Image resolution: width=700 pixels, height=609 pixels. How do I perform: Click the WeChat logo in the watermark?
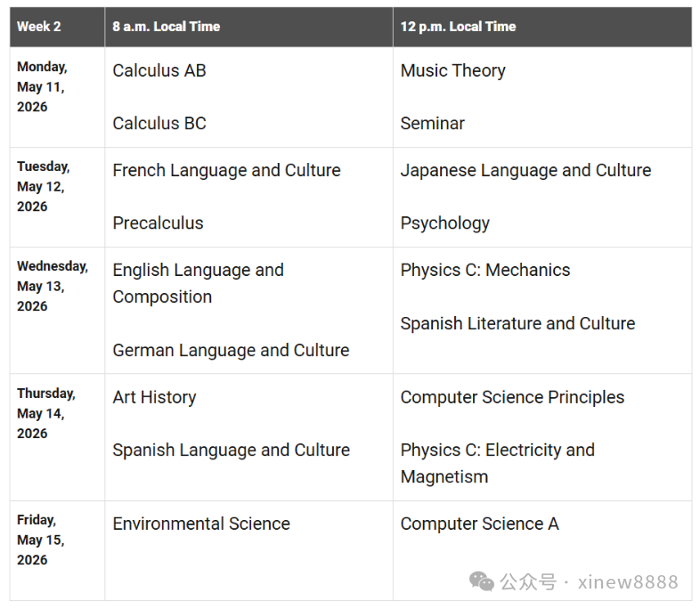[x=482, y=581]
